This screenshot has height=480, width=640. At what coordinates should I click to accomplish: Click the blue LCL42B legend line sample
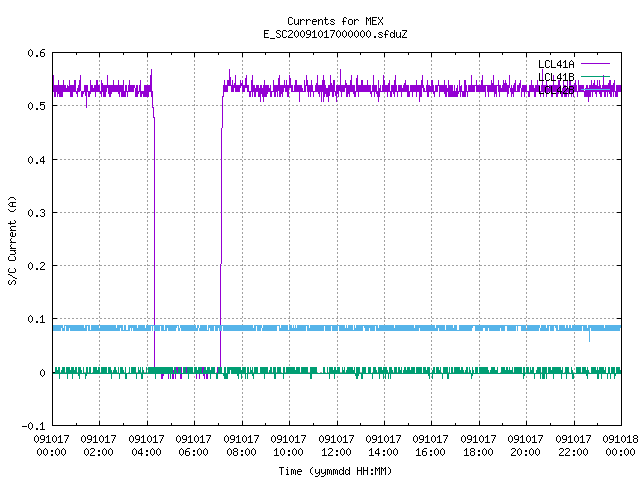click(x=595, y=89)
